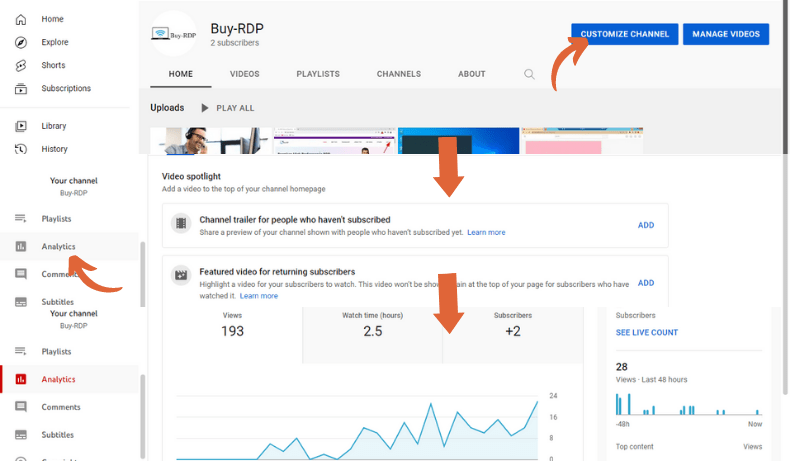Click the red Analytics label
Viewport: 790px width, 461px height.
pyautogui.click(x=58, y=379)
